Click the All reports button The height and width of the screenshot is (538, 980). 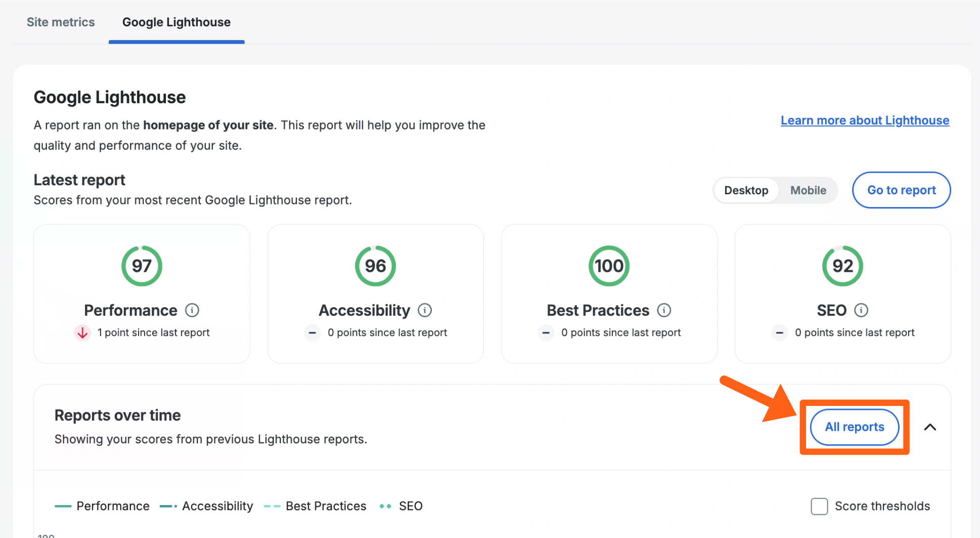[855, 427]
